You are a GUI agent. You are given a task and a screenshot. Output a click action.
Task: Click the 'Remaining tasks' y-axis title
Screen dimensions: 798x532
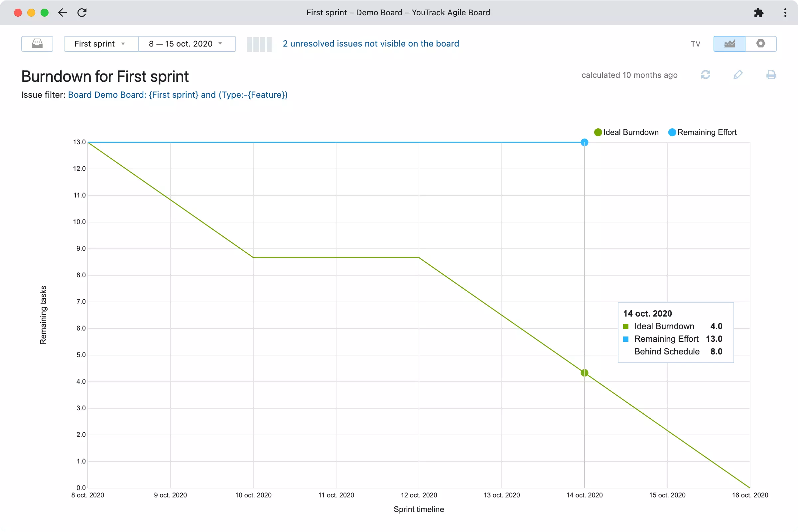(43, 315)
